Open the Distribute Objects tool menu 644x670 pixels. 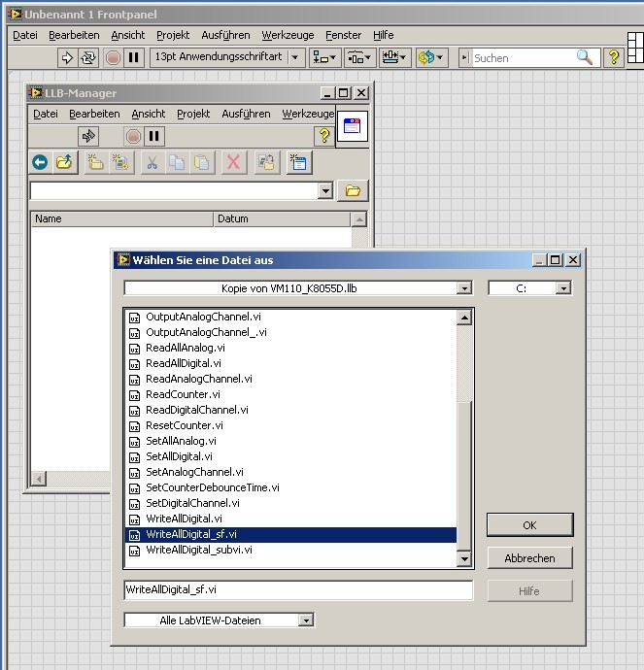tap(359, 57)
